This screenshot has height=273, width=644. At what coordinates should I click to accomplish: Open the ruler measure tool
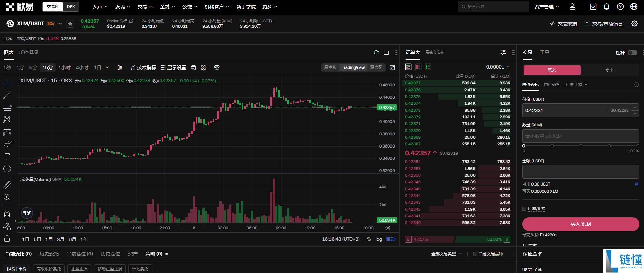tap(7, 185)
